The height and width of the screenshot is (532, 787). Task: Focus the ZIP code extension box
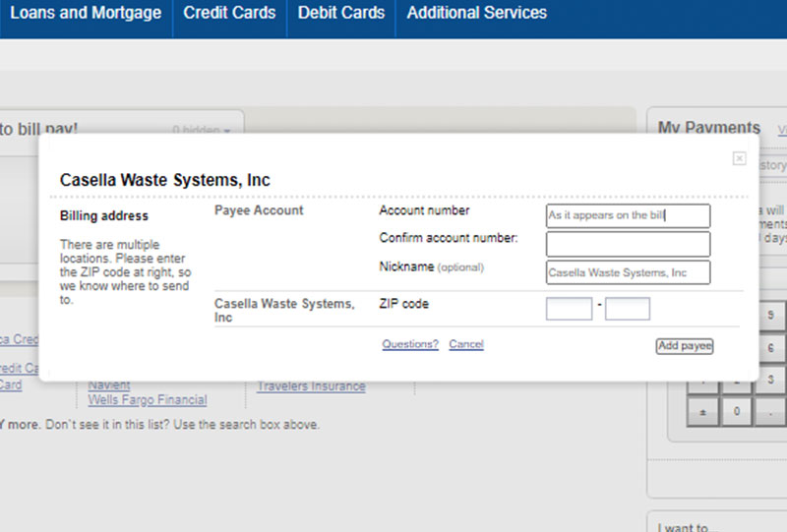click(628, 309)
